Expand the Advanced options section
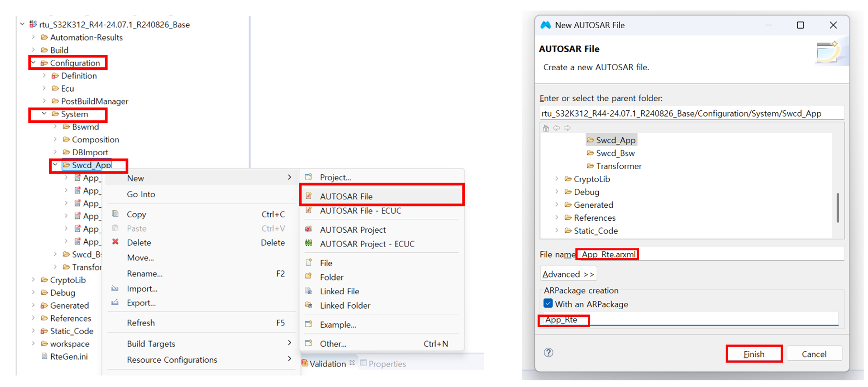 point(568,274)
